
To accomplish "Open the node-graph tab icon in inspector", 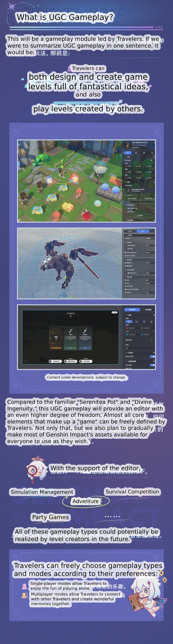I will (152, 153).
